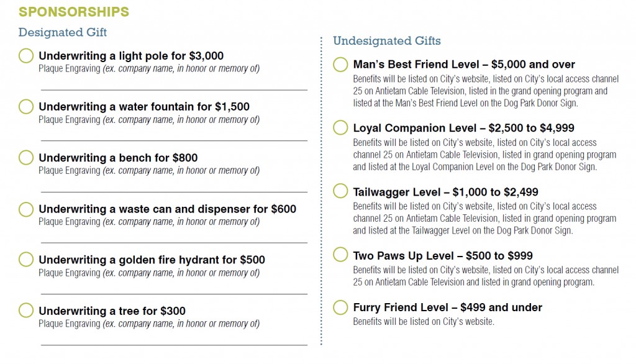
Task: Select the water fountain for $1,500 option
Action: point(26,107)
